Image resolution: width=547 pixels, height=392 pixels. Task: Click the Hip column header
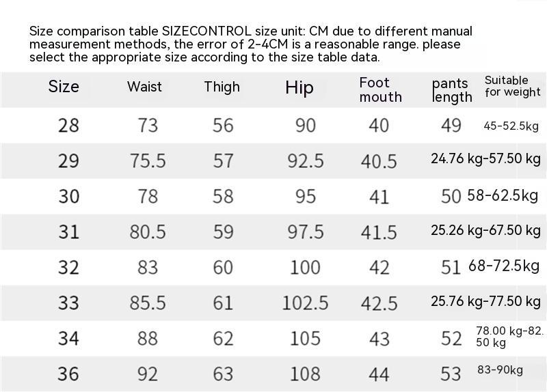299,87
